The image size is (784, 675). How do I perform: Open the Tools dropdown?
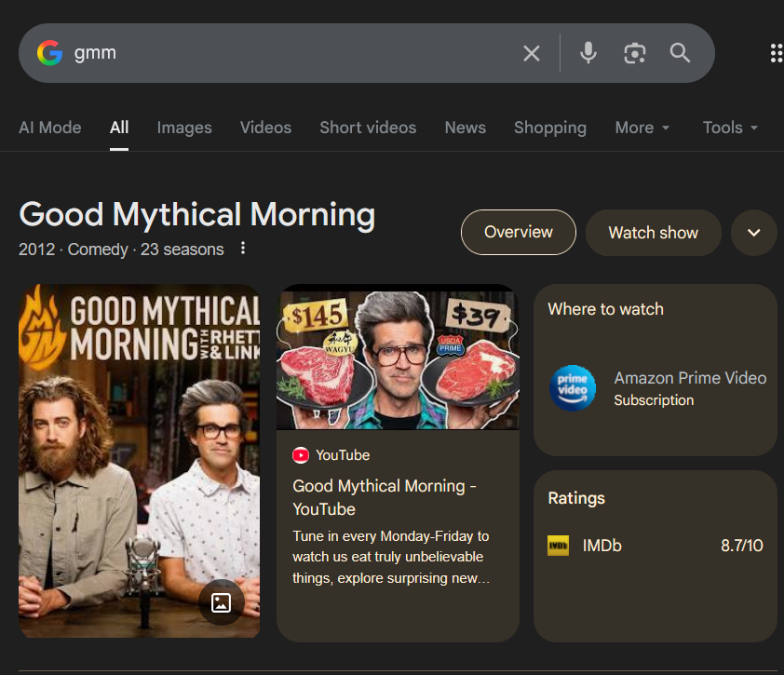point(730,128)
